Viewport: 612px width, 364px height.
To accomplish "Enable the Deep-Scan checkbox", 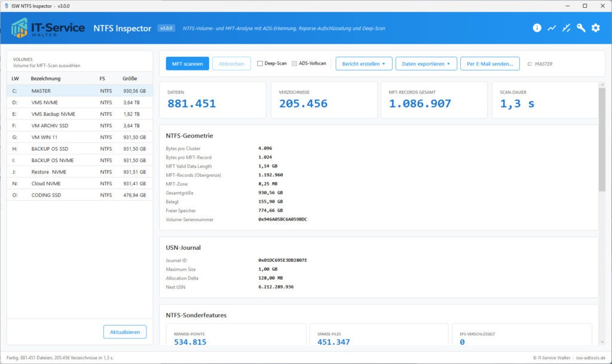I will pos(260,63).
